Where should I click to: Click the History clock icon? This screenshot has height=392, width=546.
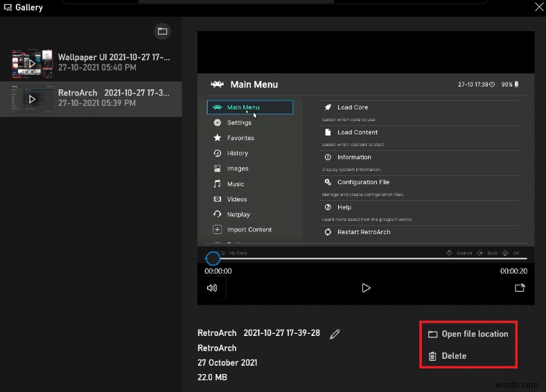click(218, 153)
